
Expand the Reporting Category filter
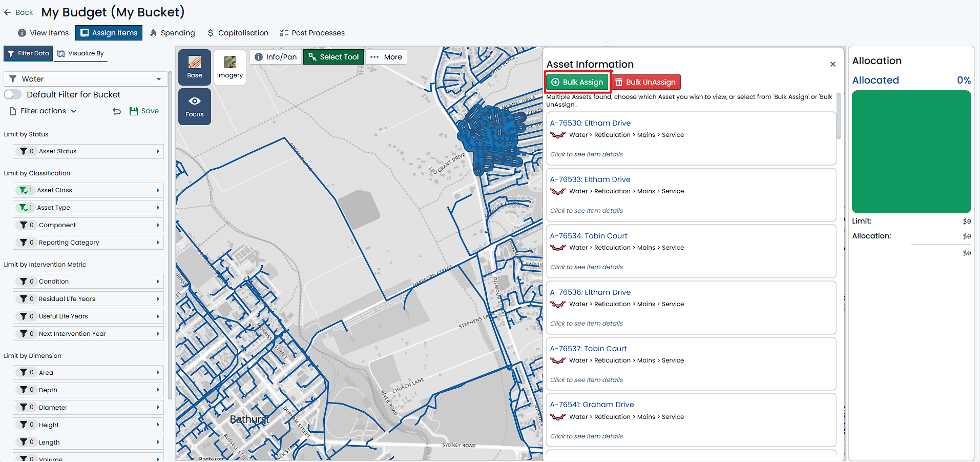tap(88, 243)
